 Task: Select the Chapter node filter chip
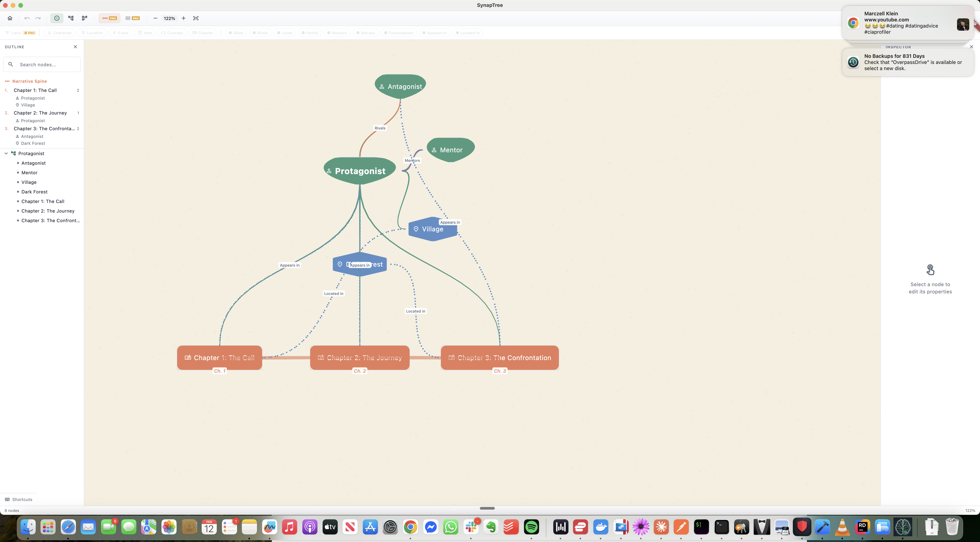(203, 33)
